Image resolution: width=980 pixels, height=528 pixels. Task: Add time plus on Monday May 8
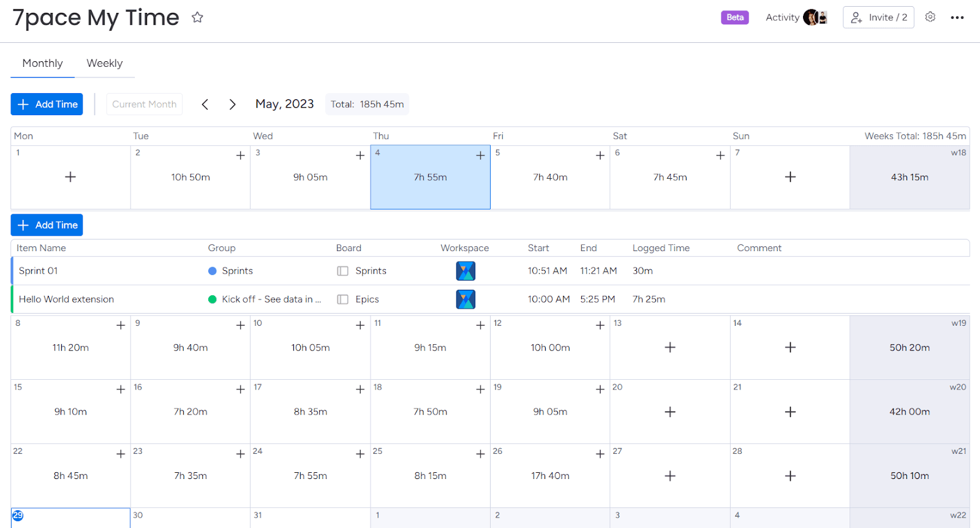tap(121, 325)
